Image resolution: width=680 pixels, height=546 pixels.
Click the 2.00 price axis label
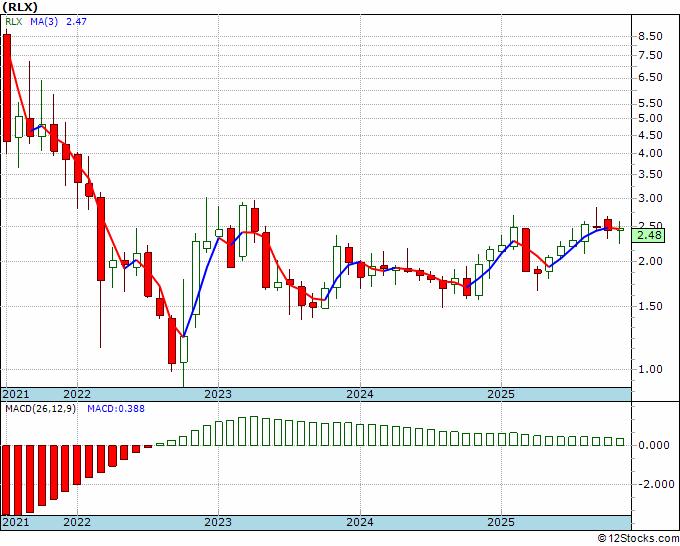(651, 261)
